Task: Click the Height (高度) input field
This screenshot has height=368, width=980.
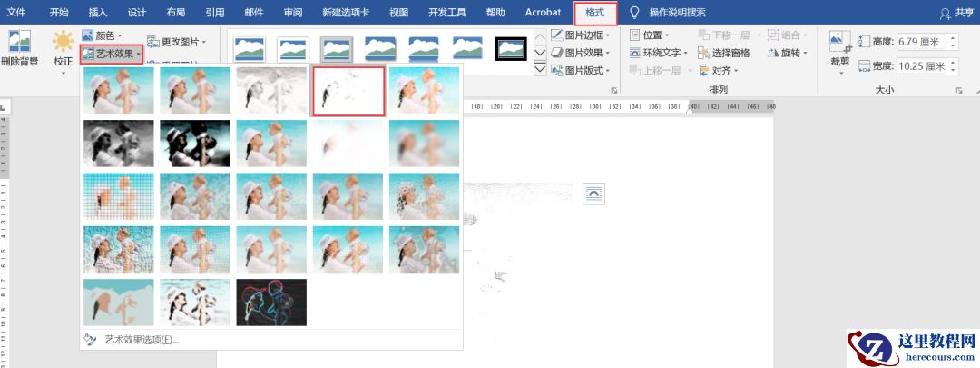Action: pyautogui.click(x=922, y=42)
